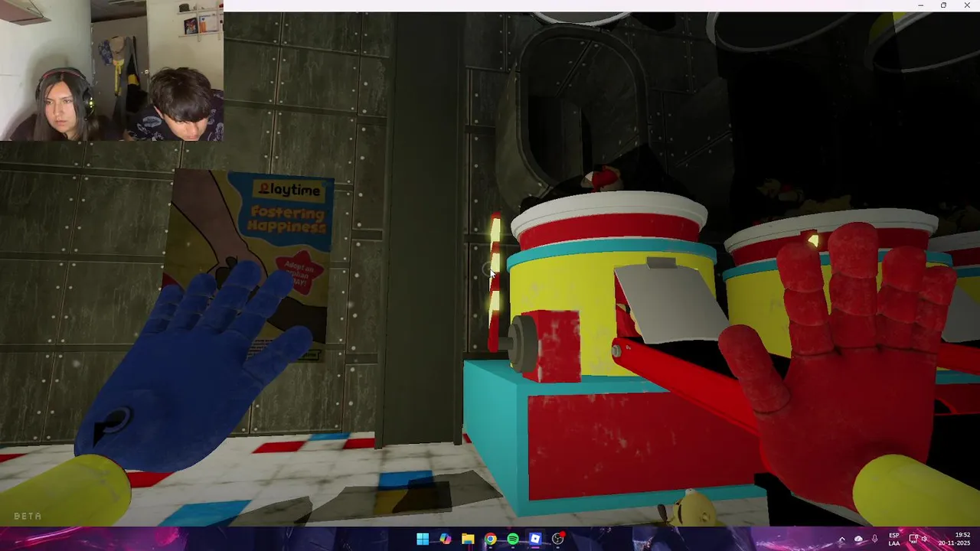
Task: Open the volume speaker tray icon
Action: pyautogui.click(x=925, y=539)
